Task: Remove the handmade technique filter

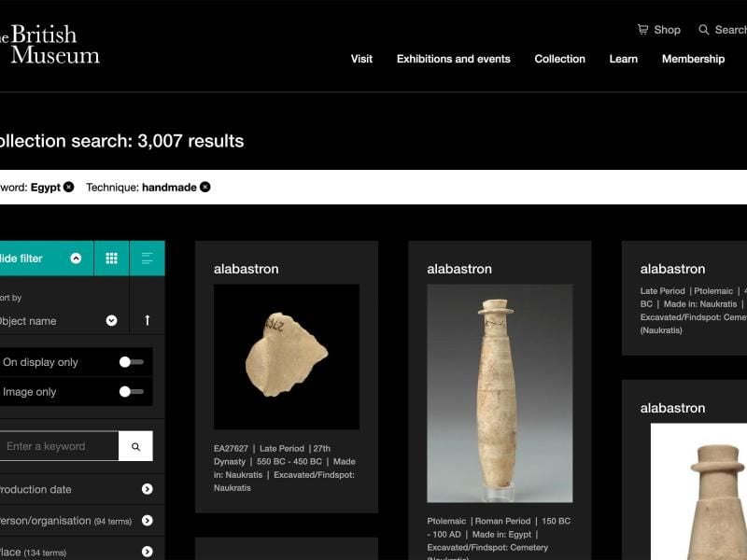Action: 204,188
